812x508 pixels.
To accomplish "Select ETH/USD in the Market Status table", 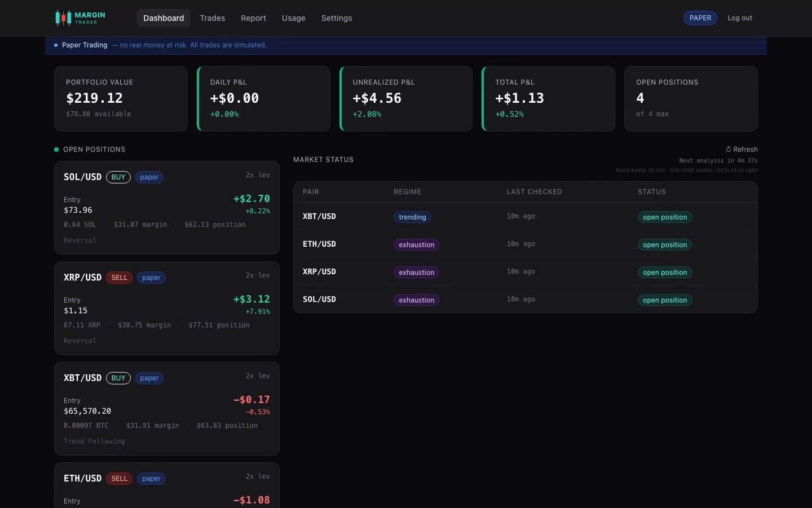I will (x=319, y=244).
